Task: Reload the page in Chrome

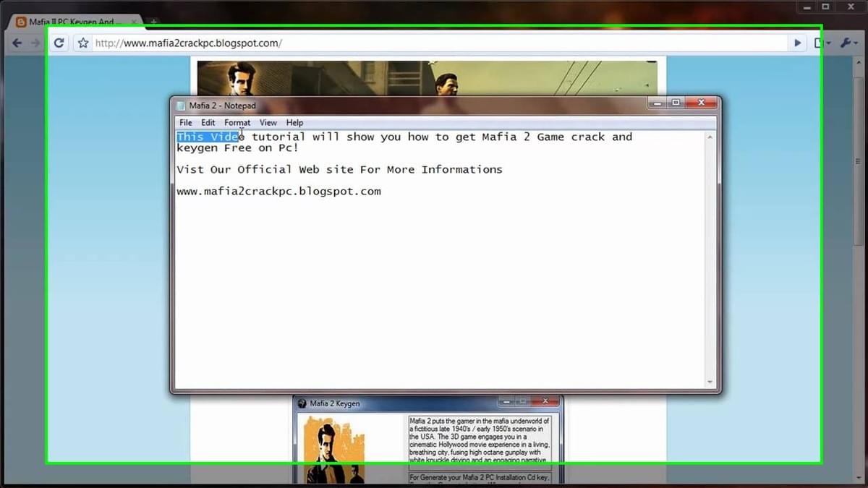Action: tap(59, 43)
